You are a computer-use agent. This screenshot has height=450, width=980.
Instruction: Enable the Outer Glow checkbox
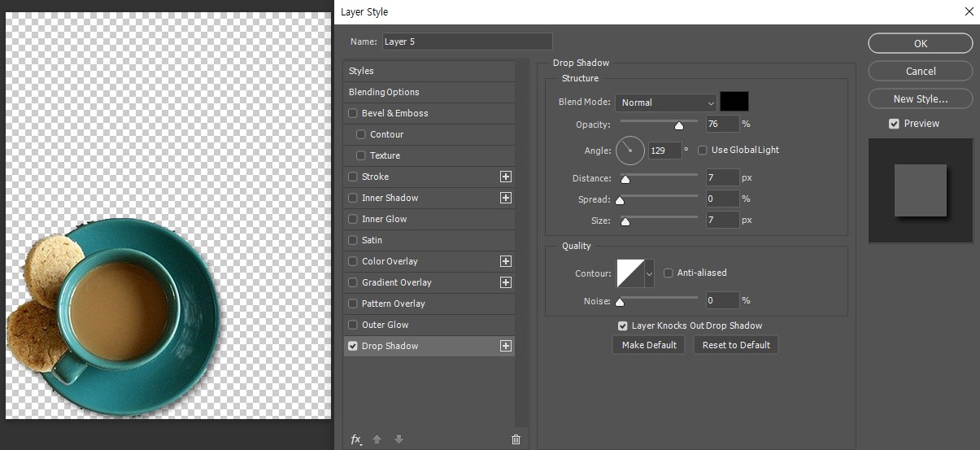point(353,325)
